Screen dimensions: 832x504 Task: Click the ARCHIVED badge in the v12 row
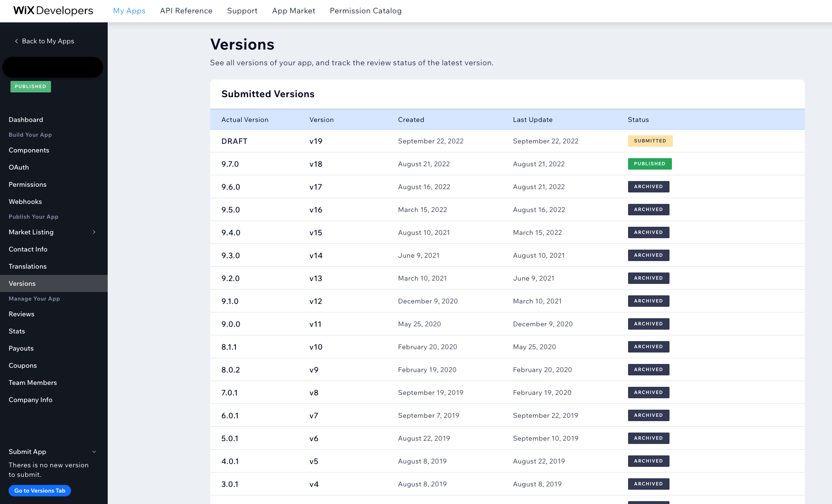point(649,301)
